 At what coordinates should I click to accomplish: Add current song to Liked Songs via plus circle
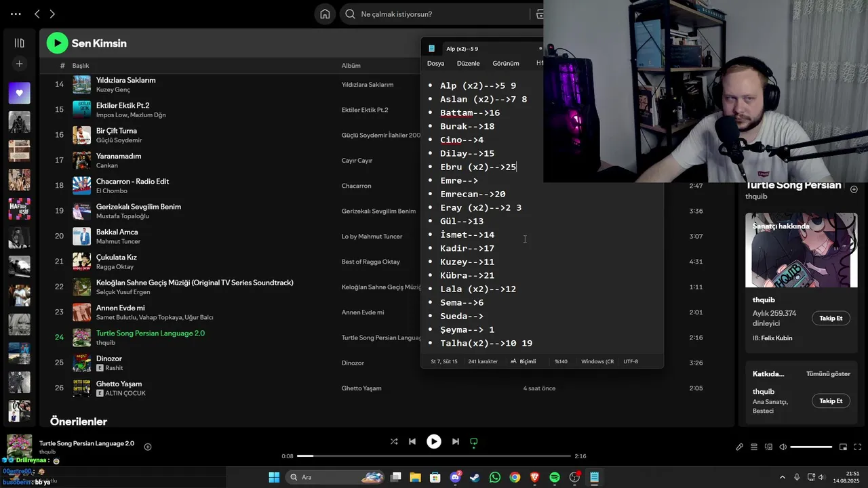coord(148,447)
